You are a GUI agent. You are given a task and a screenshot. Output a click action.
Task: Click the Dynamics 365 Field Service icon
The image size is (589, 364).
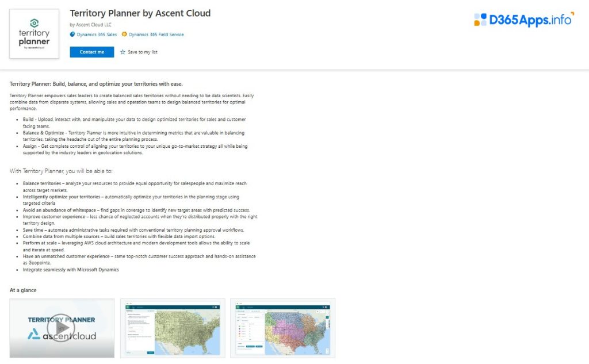[124, 35]
